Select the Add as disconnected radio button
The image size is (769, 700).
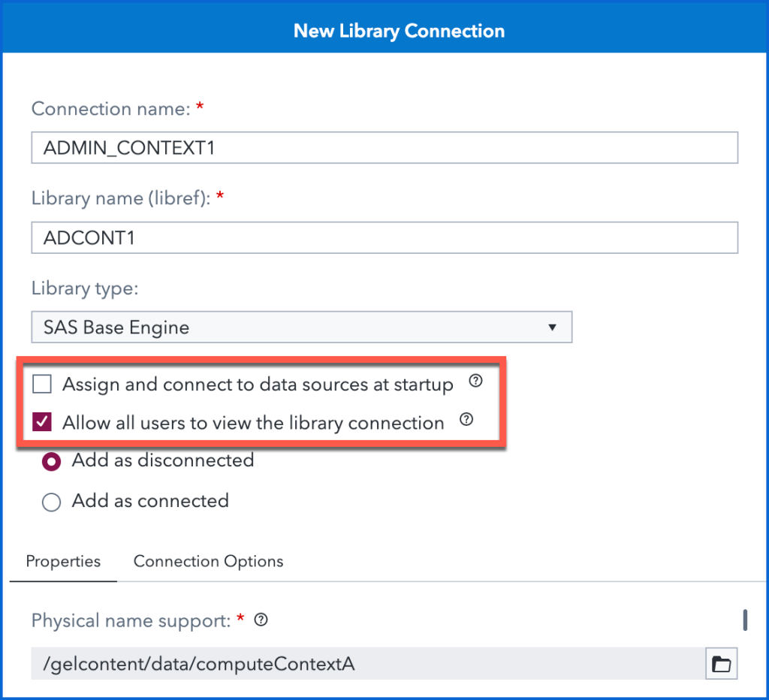(51, 462)
